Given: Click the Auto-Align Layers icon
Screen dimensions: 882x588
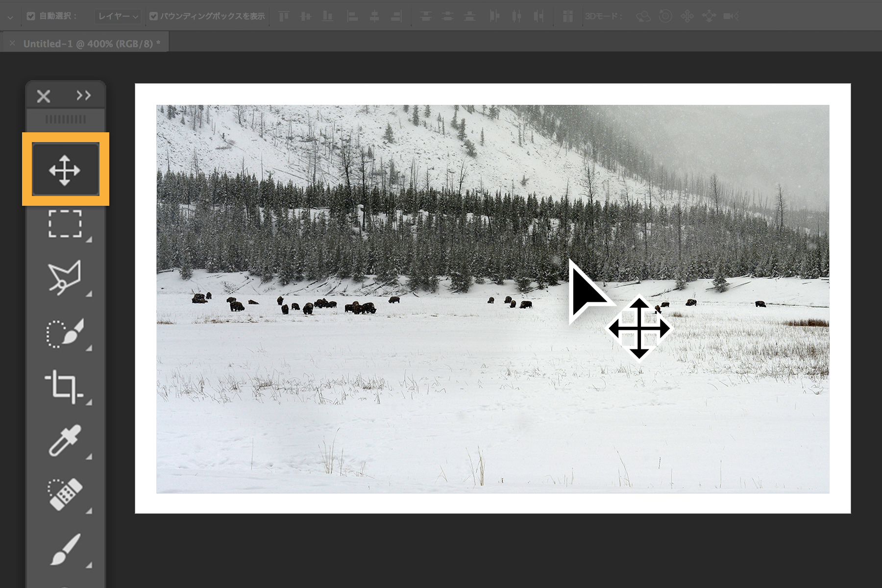Looking at the screenshot, I should 567,16.
